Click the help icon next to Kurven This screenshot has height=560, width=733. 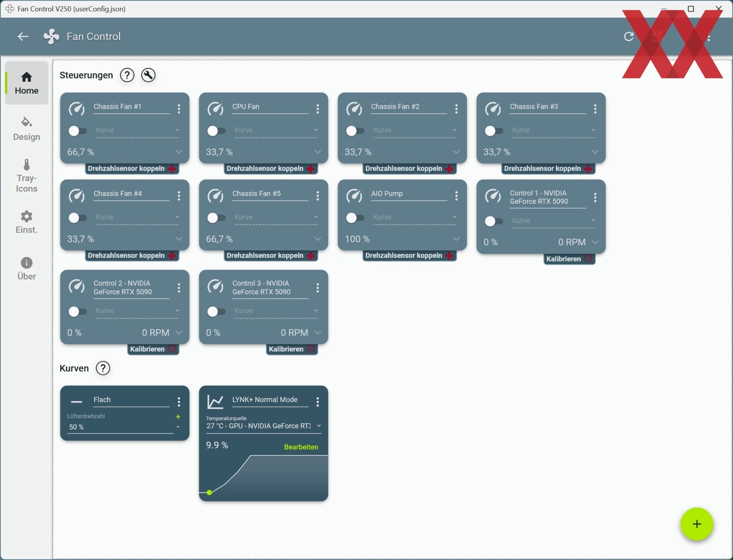pyautogui.click(x=103, y=368)
